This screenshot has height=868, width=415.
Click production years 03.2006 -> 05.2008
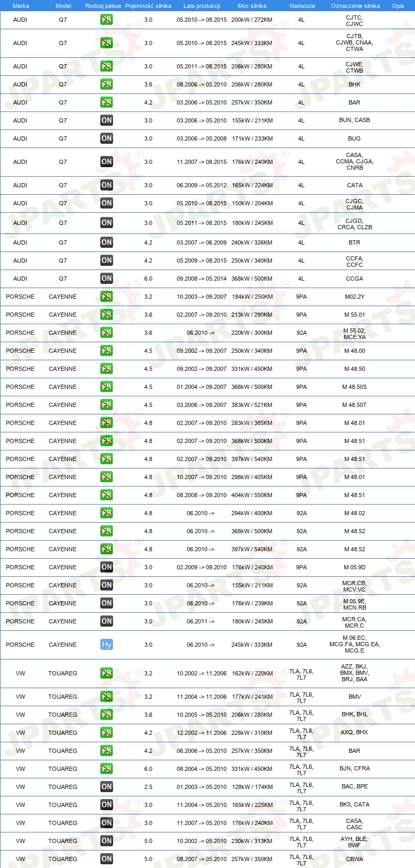tap(202, 138)
